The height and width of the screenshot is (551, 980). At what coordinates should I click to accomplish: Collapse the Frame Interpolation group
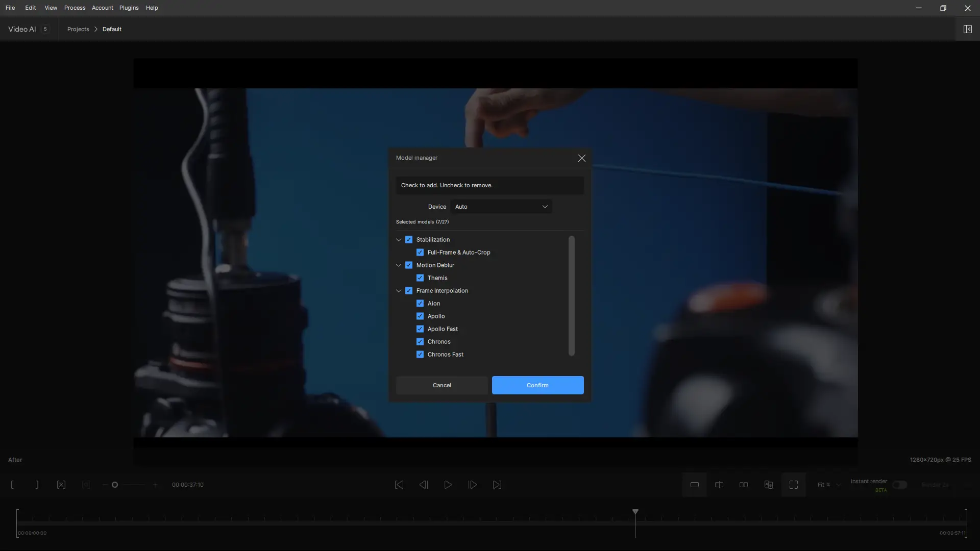pos(399,291)
